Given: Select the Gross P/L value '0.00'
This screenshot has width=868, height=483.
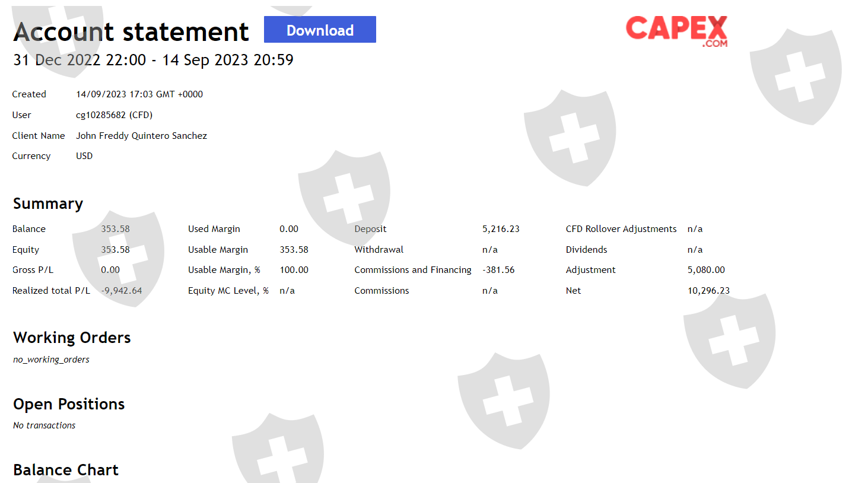Looking at the screenshot, I should click(110, 270).
